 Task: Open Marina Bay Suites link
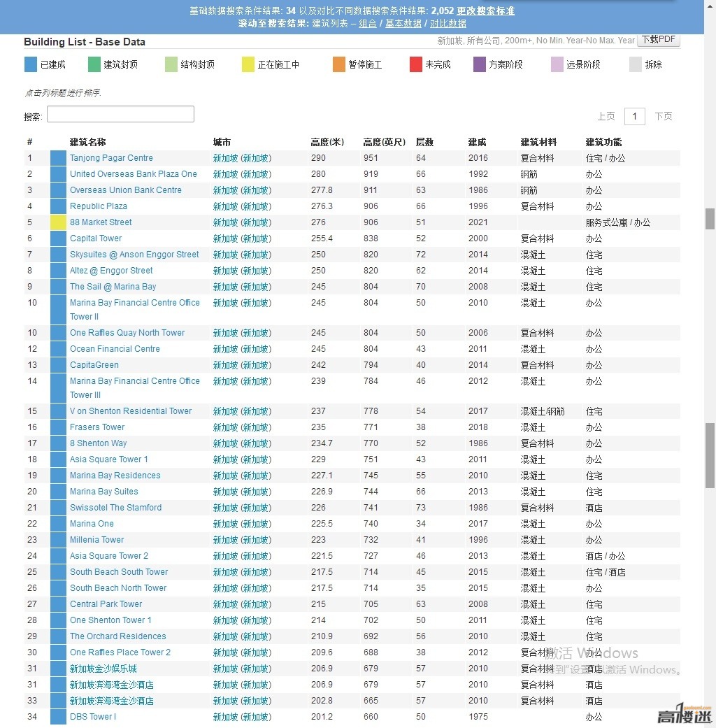click(x=104, y=492)
